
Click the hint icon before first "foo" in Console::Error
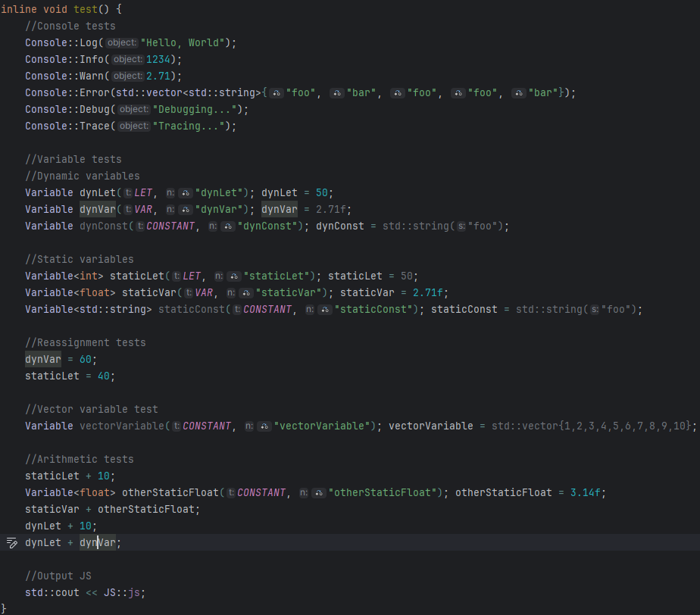pos(277,92)
